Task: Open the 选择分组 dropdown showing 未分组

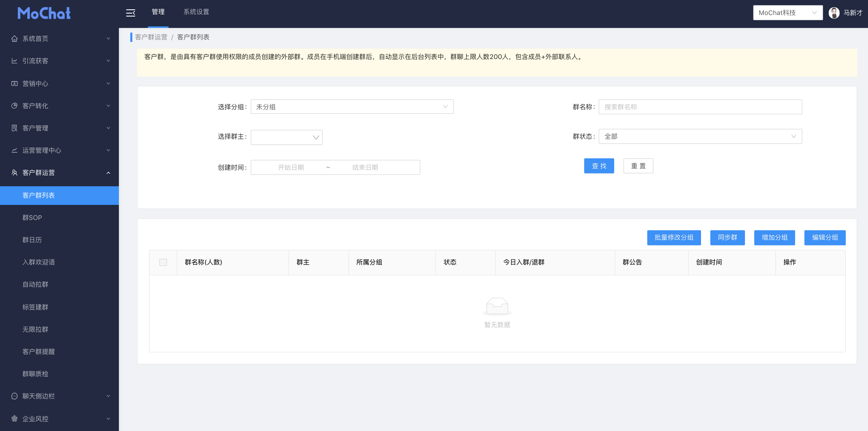Action: coord(352,107)
